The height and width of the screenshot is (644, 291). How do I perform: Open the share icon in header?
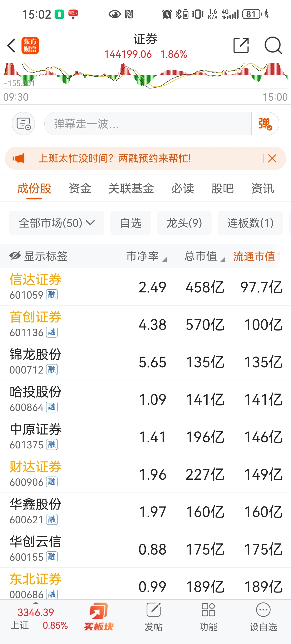(241, 45)
